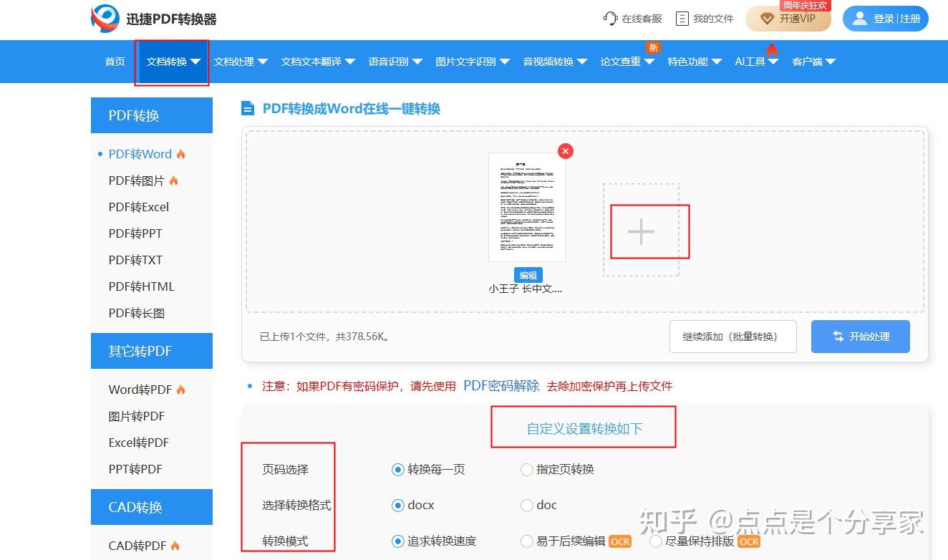Click the swap arrows icon in 开始处理

[x=838, y=337]
